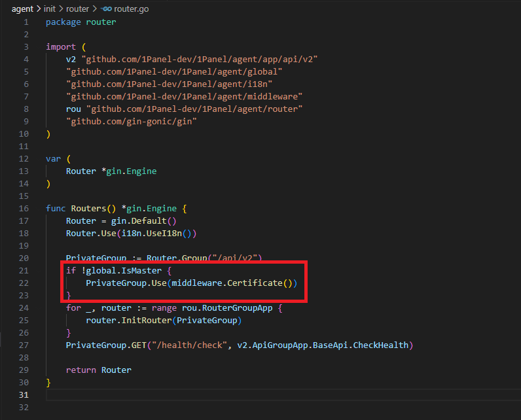Click the gin-gonic/gin import path
This screenshot has height=420, width=521.
click(132, 122)
